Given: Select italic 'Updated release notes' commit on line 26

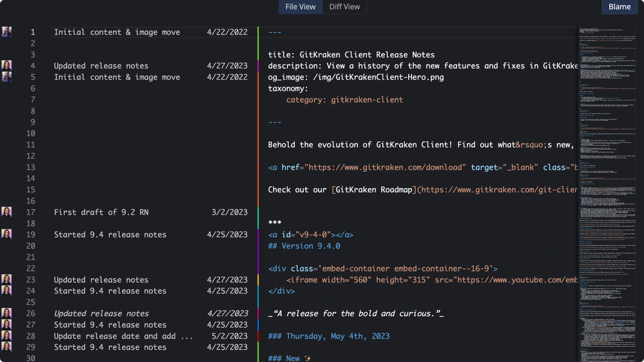Looking at the screenshot, I should (x=101, y=314).
